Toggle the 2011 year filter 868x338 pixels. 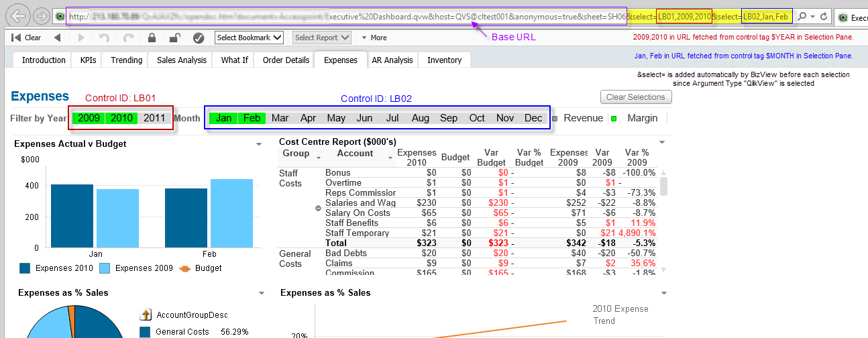[x=154, y=118]
